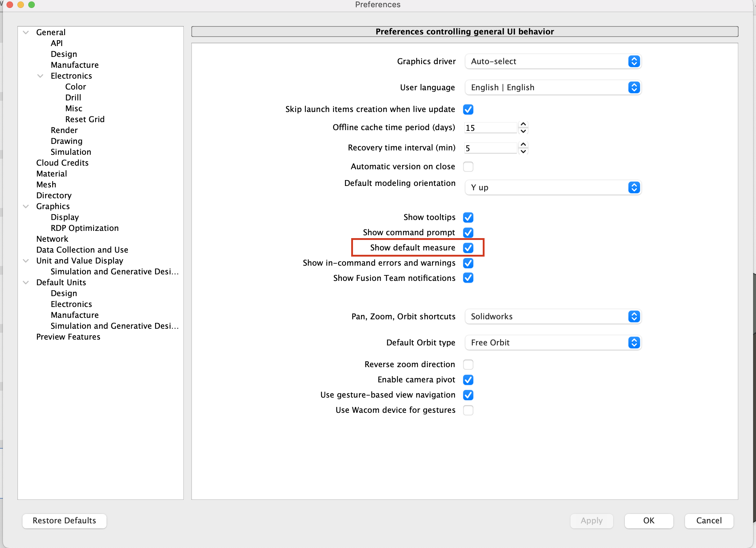The height and width of the screenshot is (548, 756).
Task: Open Default Orbit type dropdown
Action: tap(553, 343)
